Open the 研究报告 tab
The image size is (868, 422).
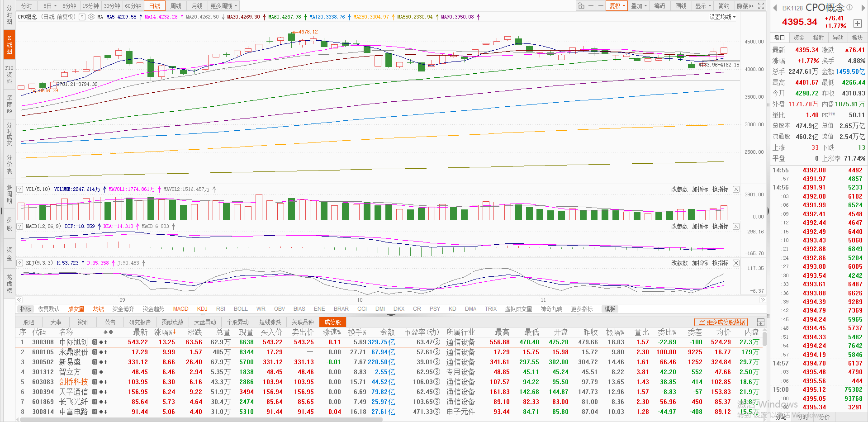(140, 322)
